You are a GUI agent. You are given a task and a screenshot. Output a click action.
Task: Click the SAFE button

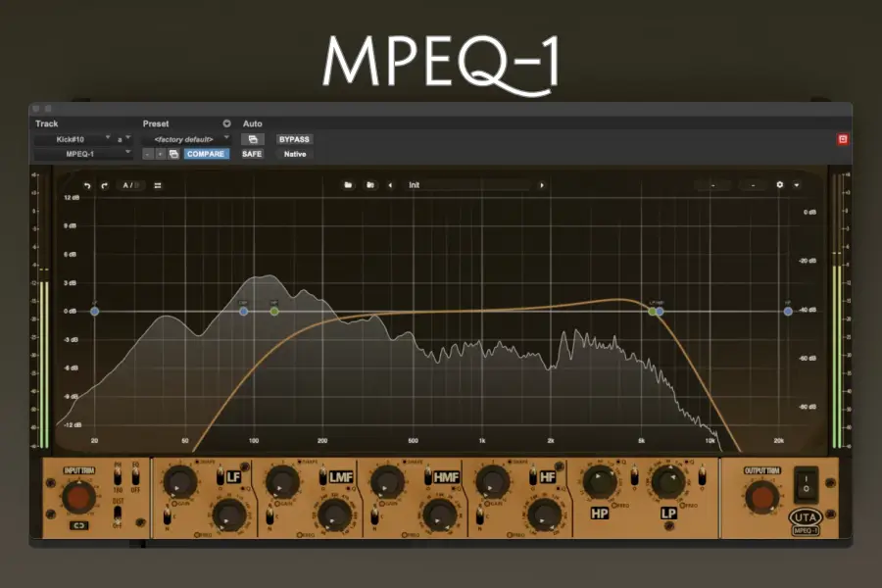point(252,154)
